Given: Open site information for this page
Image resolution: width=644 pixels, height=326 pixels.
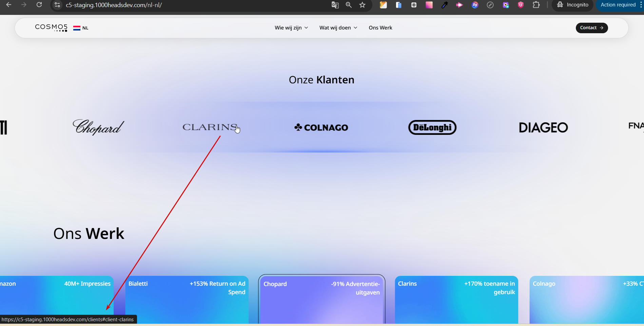Looking at the screenshot, I should click(x=57, y=5).
